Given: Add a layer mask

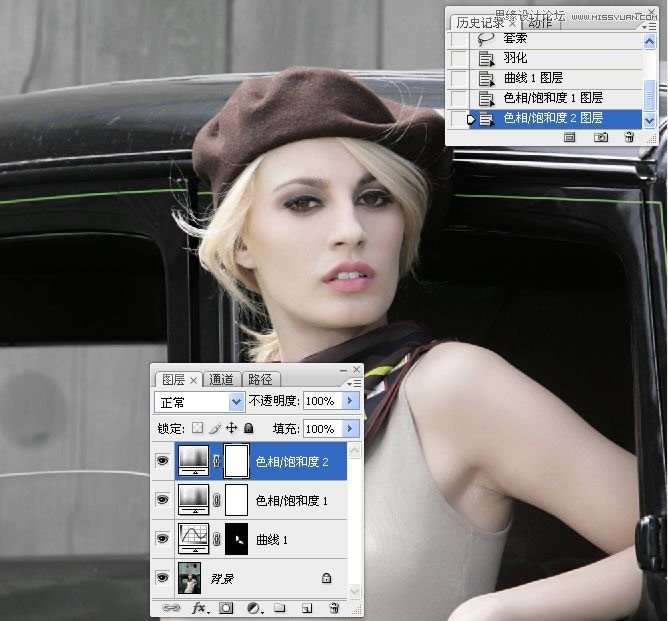Looking at the screenshot, I should [x=226, y=607].
